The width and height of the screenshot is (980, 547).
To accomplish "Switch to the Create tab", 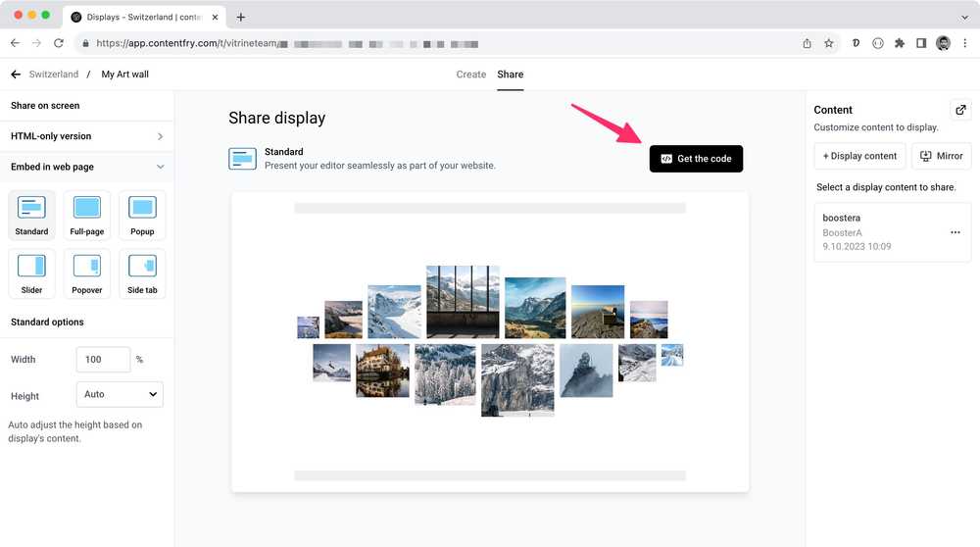I will (x=471, y=75).
